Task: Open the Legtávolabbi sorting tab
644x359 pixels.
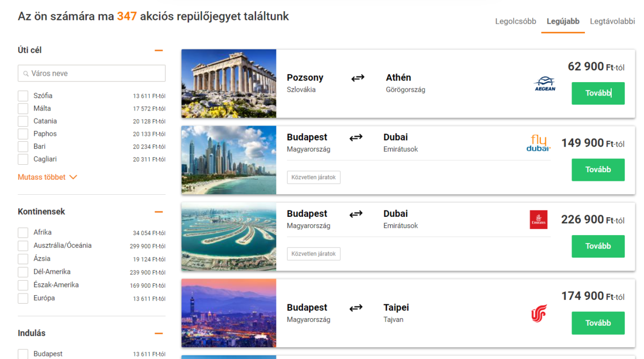Action: click(612, 21)
